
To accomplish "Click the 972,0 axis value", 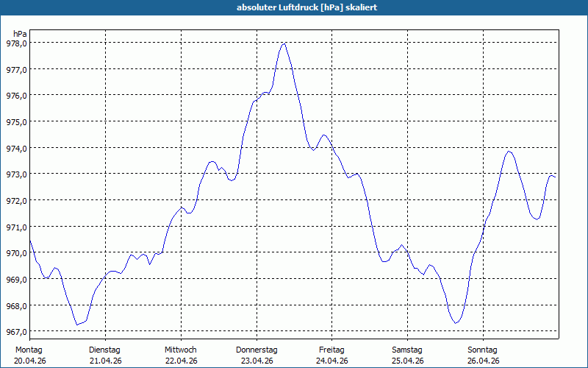I will pyautogui.click(x=16, y=200).
